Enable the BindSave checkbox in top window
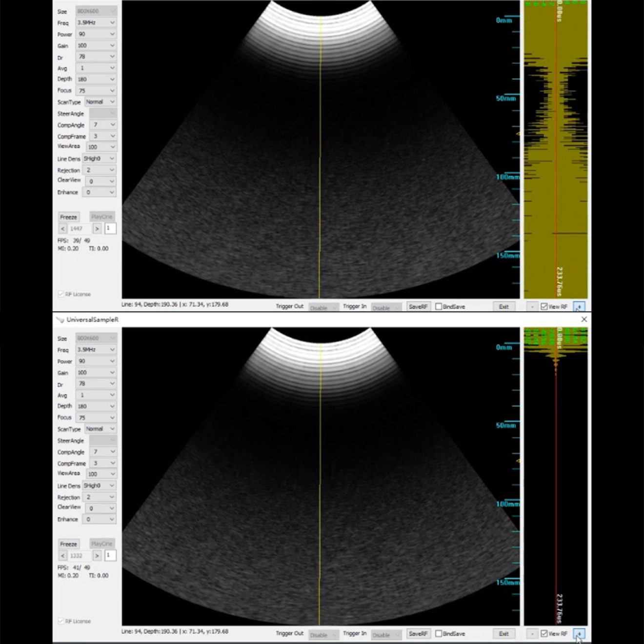The height and width of the screenshot is (644, 644). 439,306
